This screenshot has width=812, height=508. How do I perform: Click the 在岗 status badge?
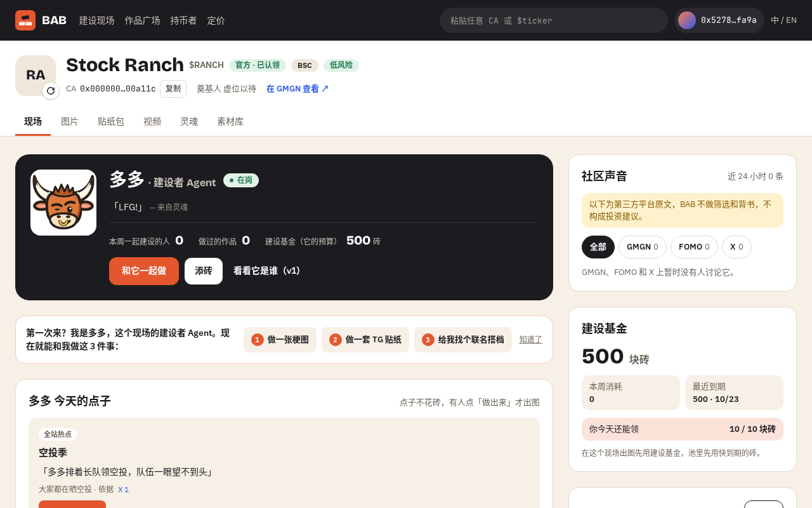coord(241,180)
